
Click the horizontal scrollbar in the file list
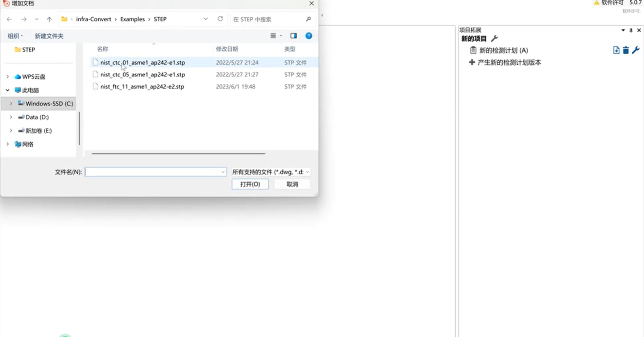[x=178, y=153]
